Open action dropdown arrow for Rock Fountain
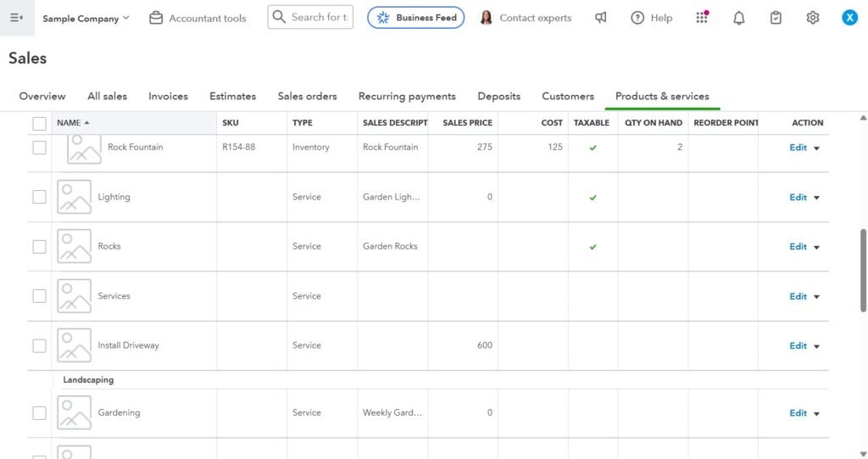Image resolution: width=868 pixels, height=459 pixels. coord(817,148)
